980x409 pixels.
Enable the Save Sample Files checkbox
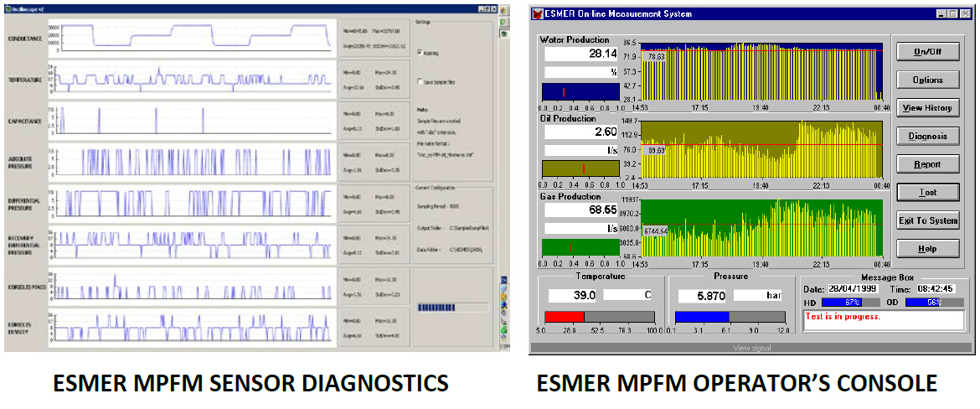click(x=420, y=82)
